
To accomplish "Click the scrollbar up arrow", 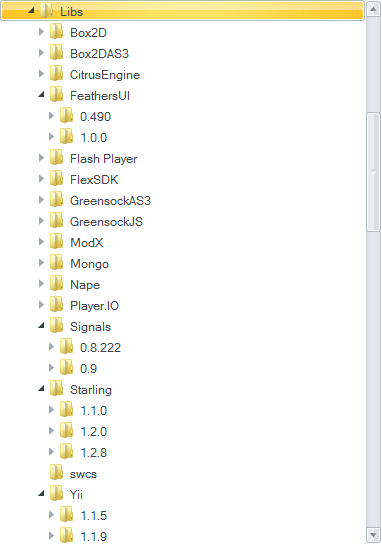I will [x=373, y=9].
